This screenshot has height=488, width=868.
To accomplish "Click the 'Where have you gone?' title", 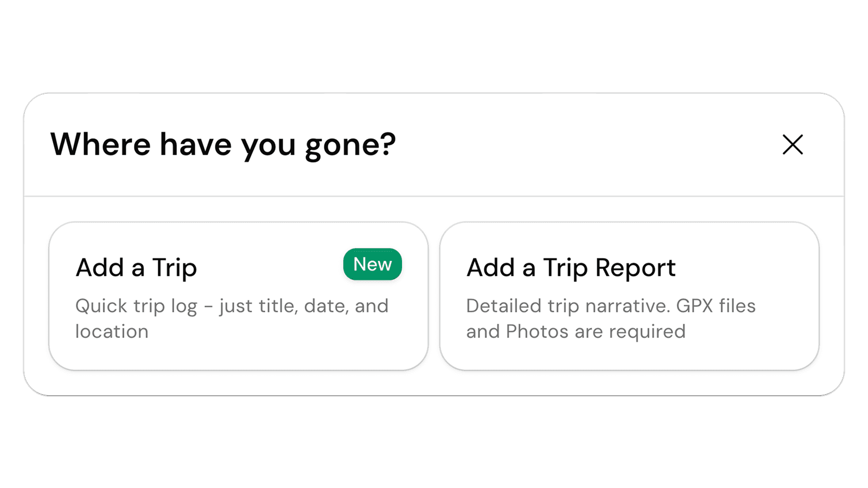I will (x=223, y=145).
